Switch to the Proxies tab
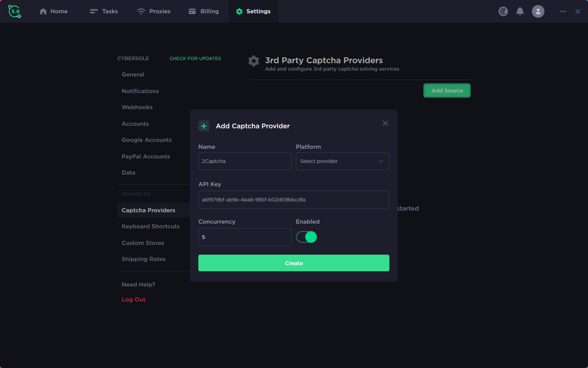 click(x=154, y=11)
